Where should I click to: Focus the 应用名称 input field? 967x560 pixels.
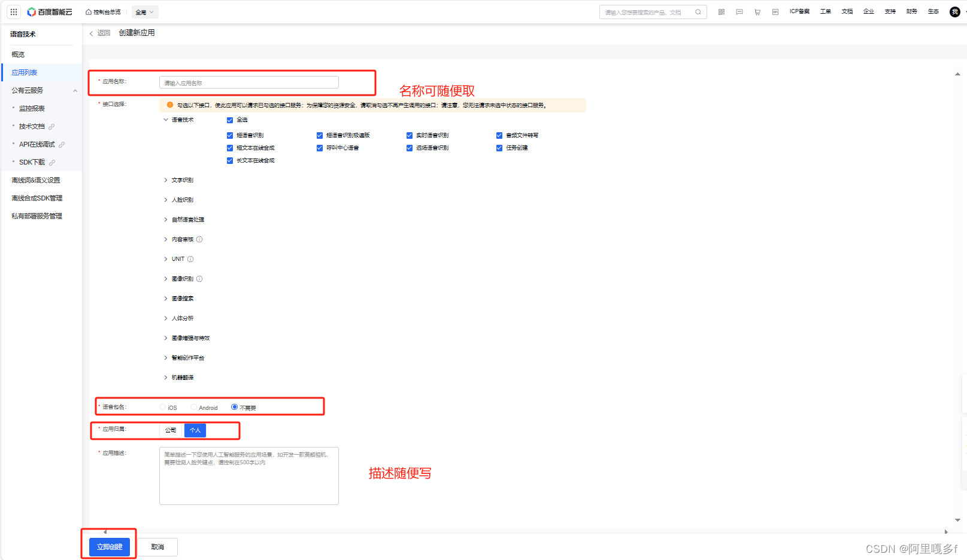pyautogui.click(x=249, y=83)
